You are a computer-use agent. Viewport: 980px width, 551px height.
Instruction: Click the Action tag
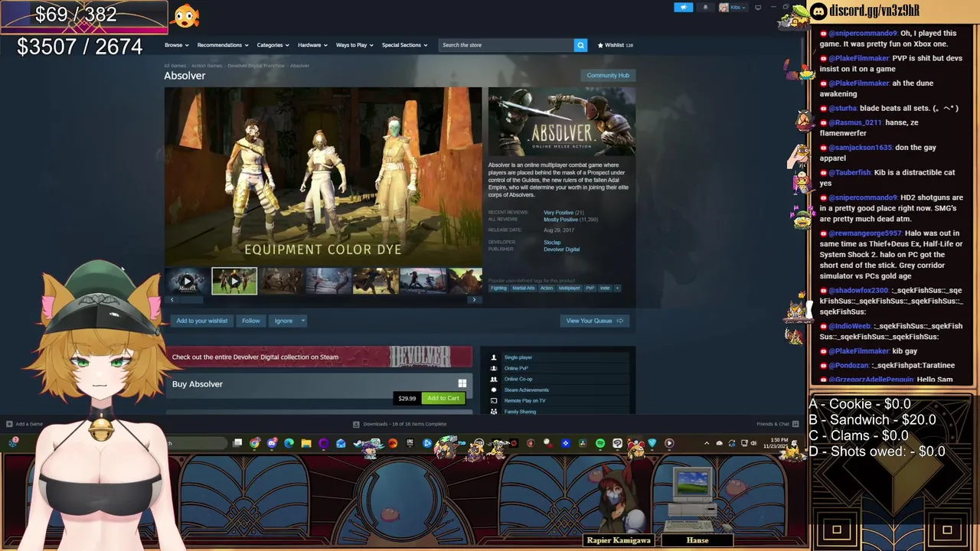point(547,288)
